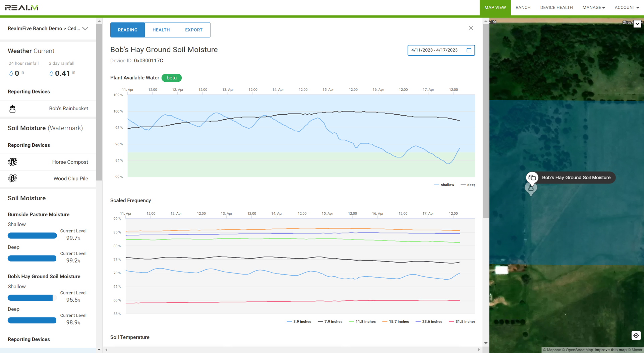
Task: Click the Horse Compost sensor icon
Action: pyautogui.click(x=12, y=162)
